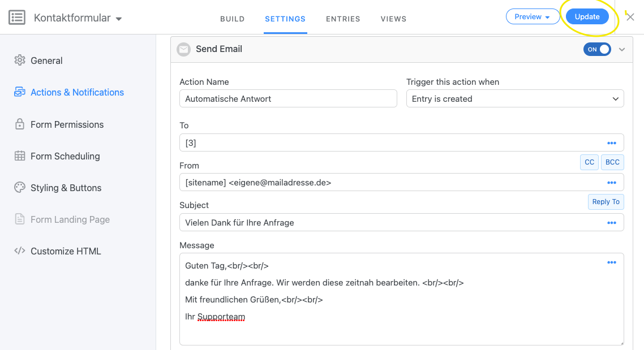
Task: Click the Send Email envelope icon
Action: click(x=183, y=49)
